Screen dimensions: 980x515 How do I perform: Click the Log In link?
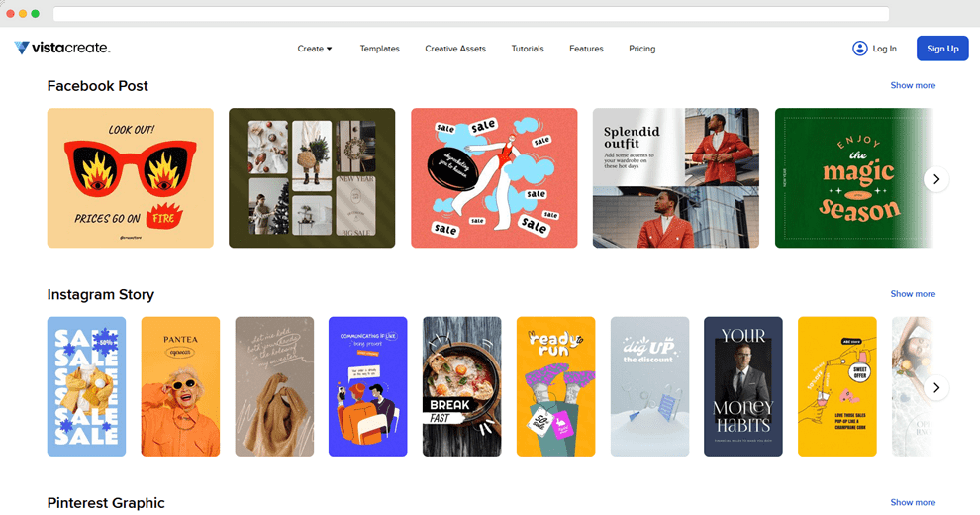click(884, 49)
